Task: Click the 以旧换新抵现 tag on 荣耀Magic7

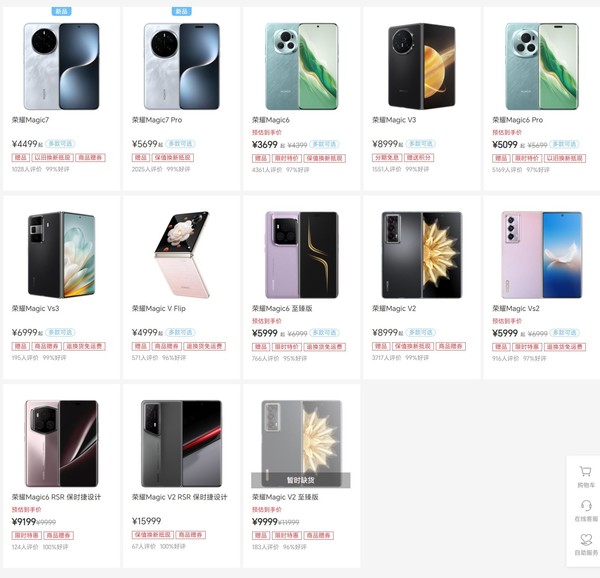Action: 53,157
